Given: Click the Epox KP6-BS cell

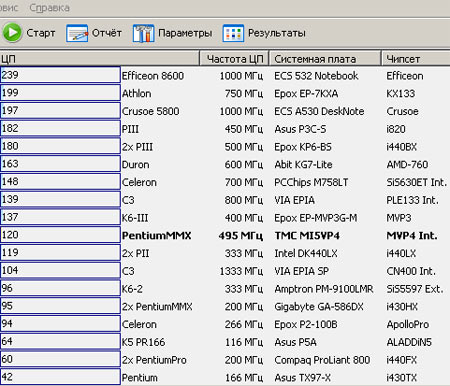Looking at the screenshot, I should (303, 147).
